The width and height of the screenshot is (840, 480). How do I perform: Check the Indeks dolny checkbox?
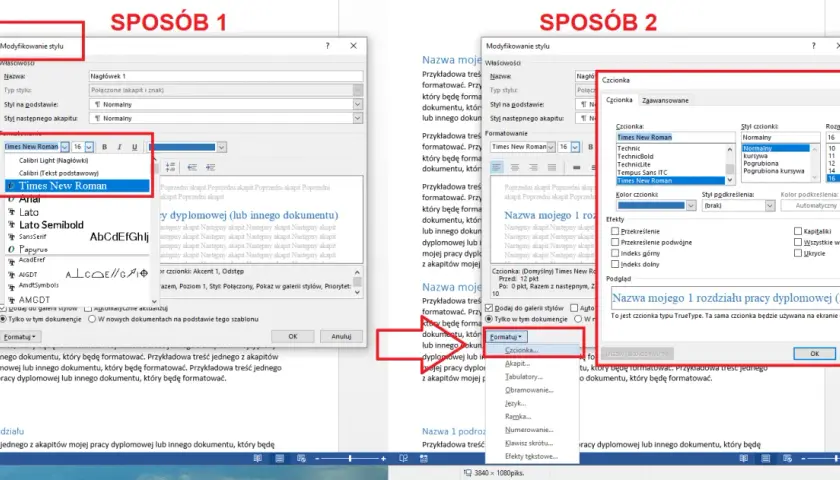click(x=615, y=264)
